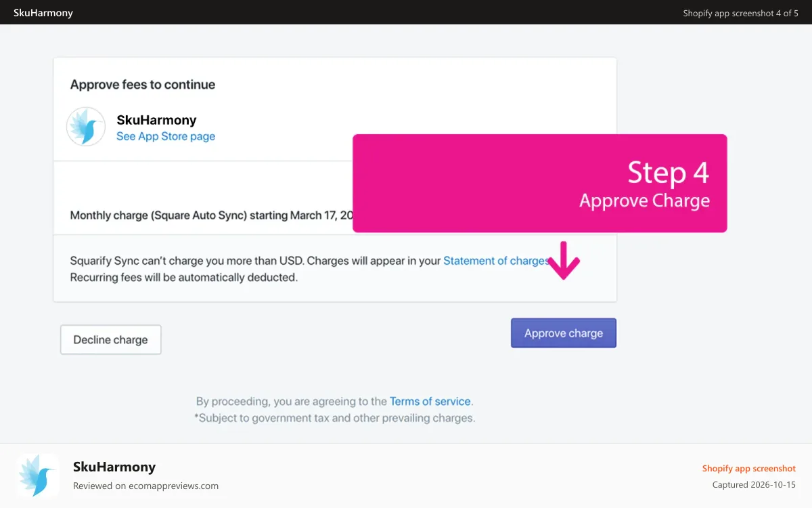The height and width of the screenshot is (508, 812).
Task: Click the 'Approve fees to continue' heading
Action: [x=143, y=85]
